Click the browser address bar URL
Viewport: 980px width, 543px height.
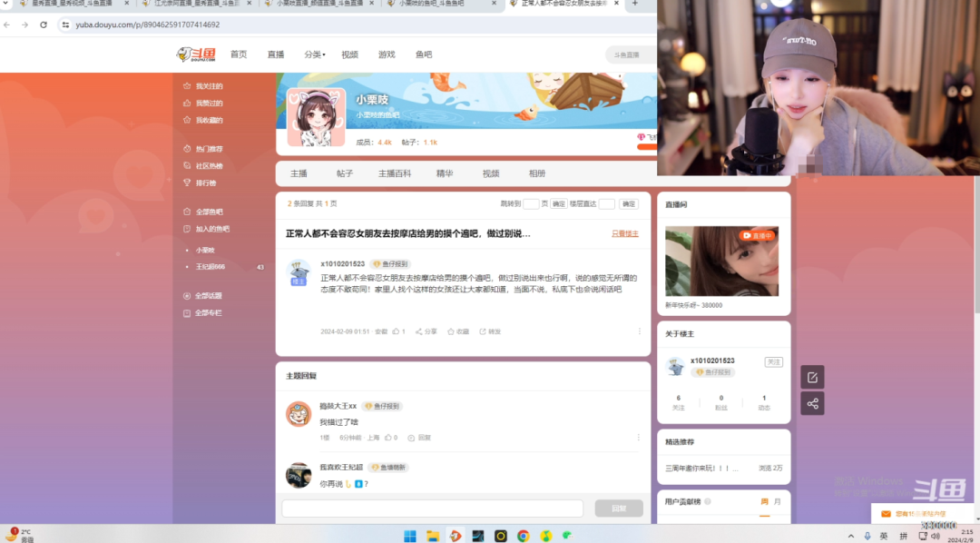coord(148,25)
